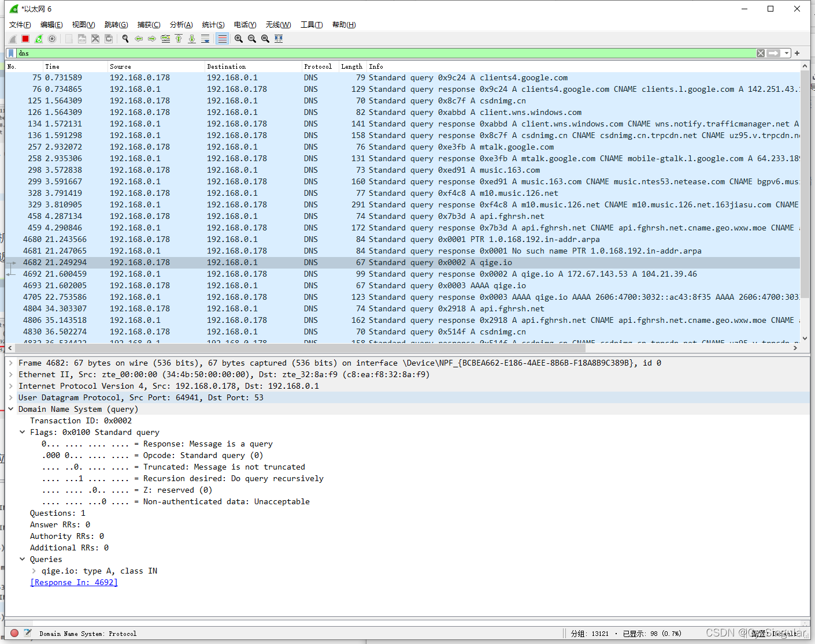Add a filter button with plus icon
Viewport: 815px width, 644px height.
point(797,53)
